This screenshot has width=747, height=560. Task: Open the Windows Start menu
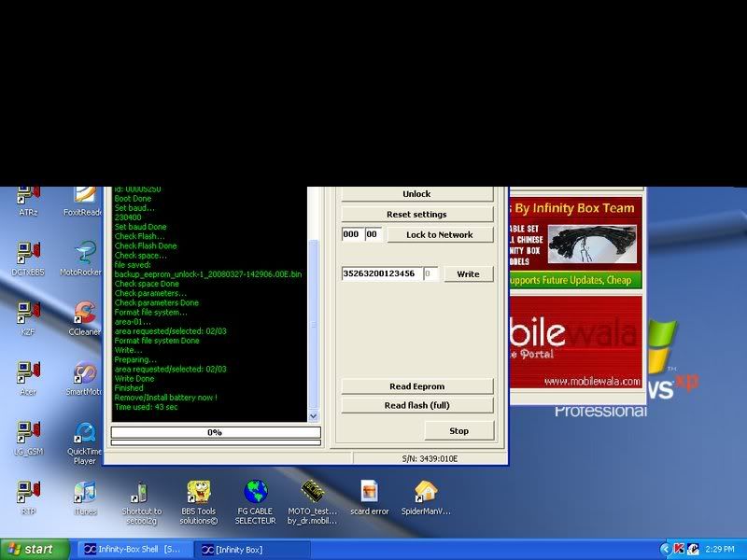pyautogui.click(x=35, y=549)
